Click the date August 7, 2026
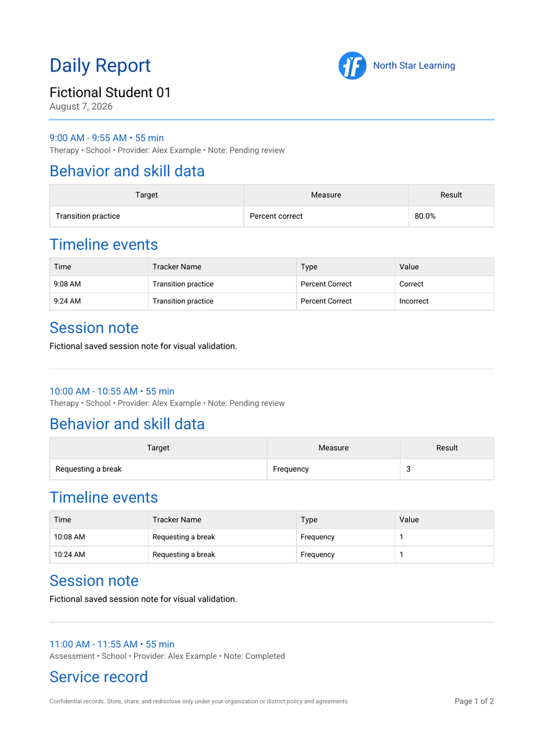 (81, 106)
